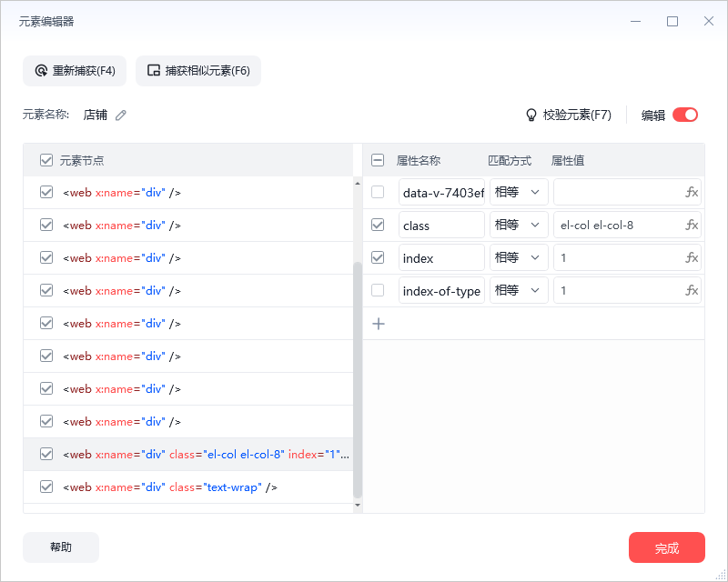Click the pencil icon next to 店铺
The height and width of the screenshot is (582, 728).
coord(121,115)
